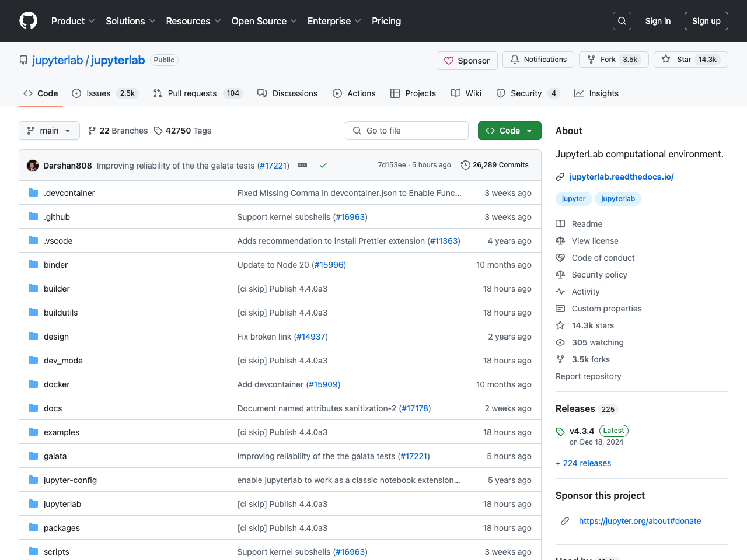Viewport: 747px width, 560px height.
Task: Click the docs folder icon
Action: click(x=33, y=408)
